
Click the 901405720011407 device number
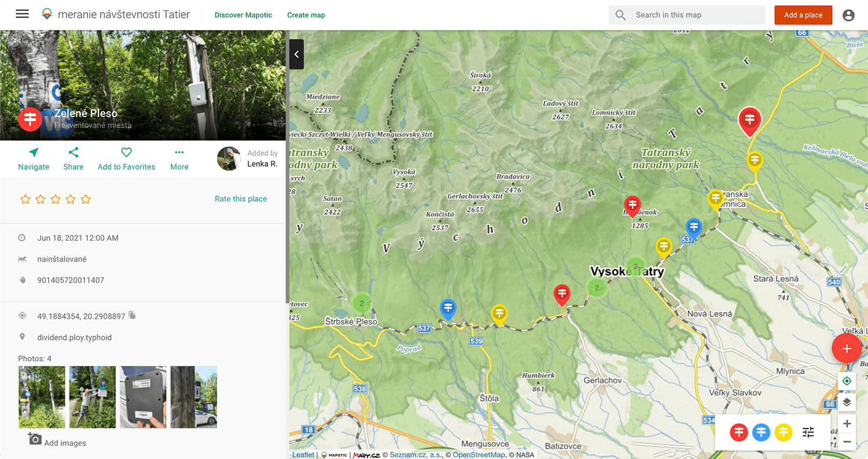tap(71, 280)
